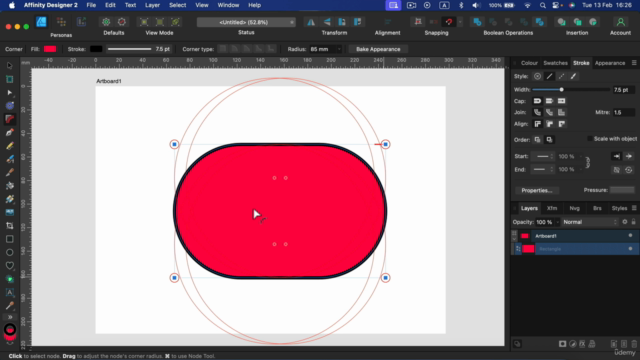Select the Ellipse shape tool
Viewport: 640px width, 360px height.
(x=10, y=252)
